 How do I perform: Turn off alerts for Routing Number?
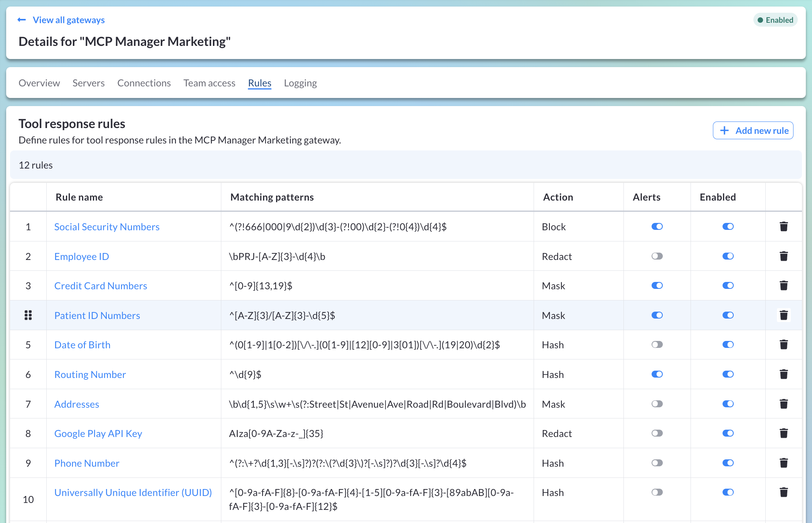click(x=657, y=374)
